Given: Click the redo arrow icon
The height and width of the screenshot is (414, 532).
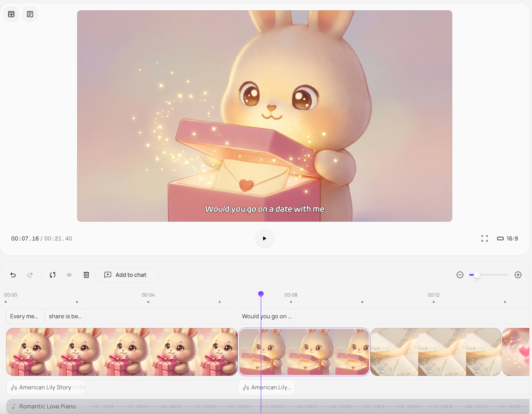Looking at the screenshot, I should pyautogui.click(x=30, y=275).
